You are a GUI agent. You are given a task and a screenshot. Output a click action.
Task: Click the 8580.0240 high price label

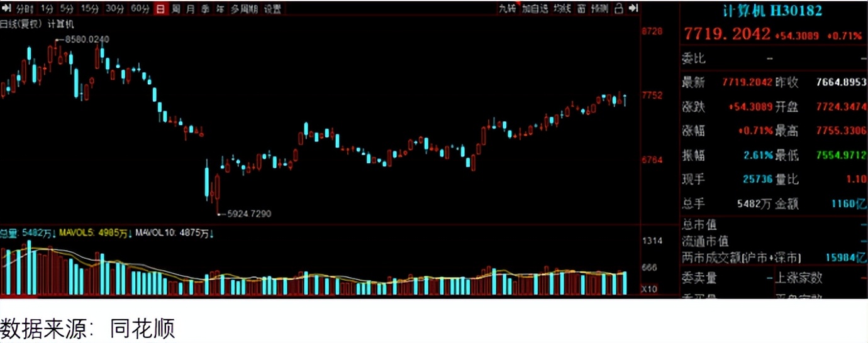click(x=86, y=40)
